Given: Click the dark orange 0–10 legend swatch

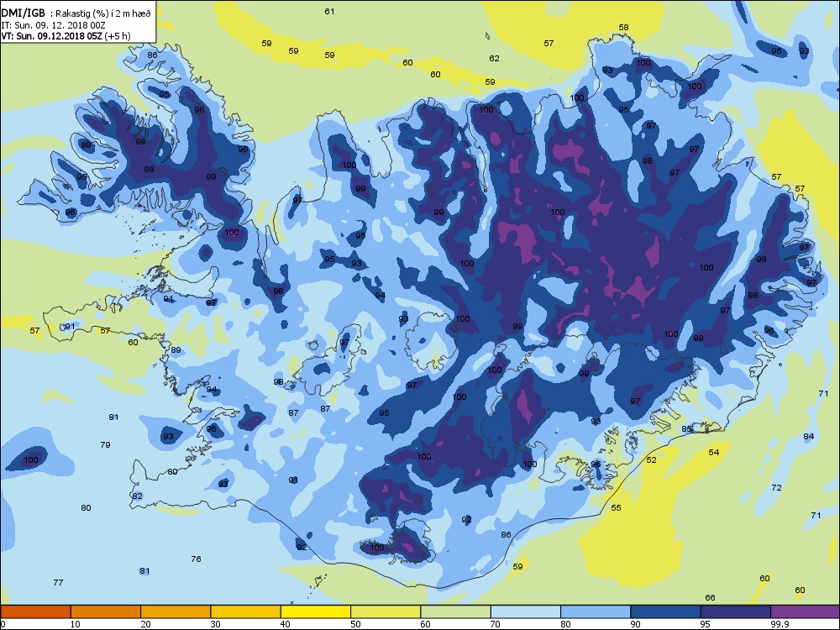Looking at the screenshot, I should tap(35, 612).
